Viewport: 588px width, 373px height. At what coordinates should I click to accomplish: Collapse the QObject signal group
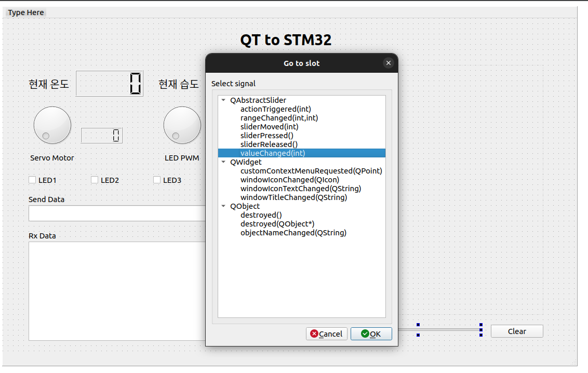[223, 206]
